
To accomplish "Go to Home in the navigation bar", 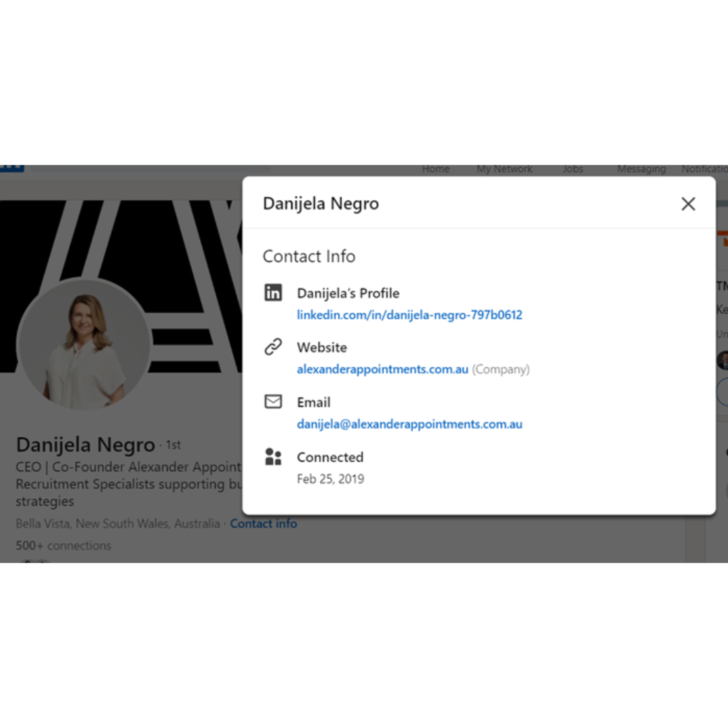I will (435, 169).
